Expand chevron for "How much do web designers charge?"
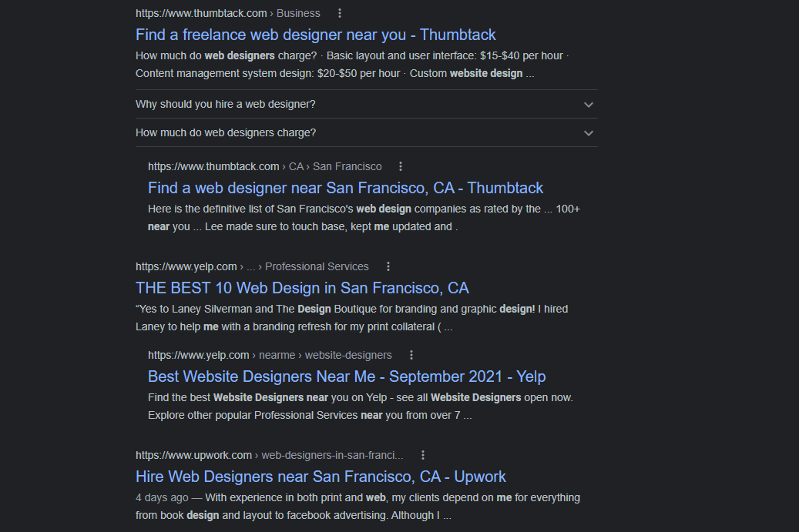The width and height of the screenshot is (799, 532). (x=589, y=133)
